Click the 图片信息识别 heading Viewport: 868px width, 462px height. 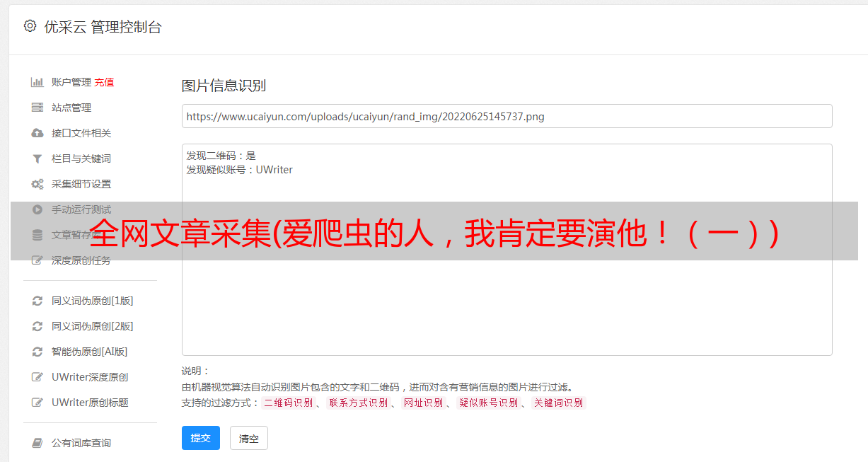coord(224,86)
